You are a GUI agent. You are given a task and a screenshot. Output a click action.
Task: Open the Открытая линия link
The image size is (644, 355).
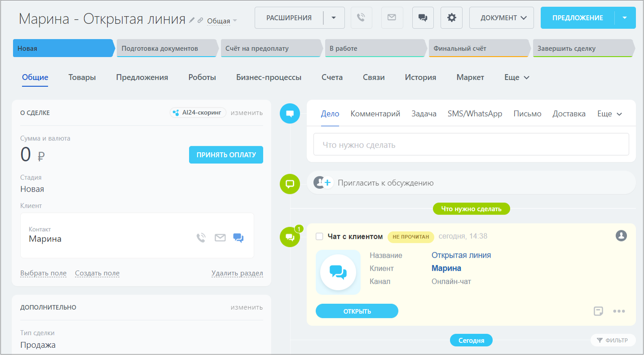point(461,255)
